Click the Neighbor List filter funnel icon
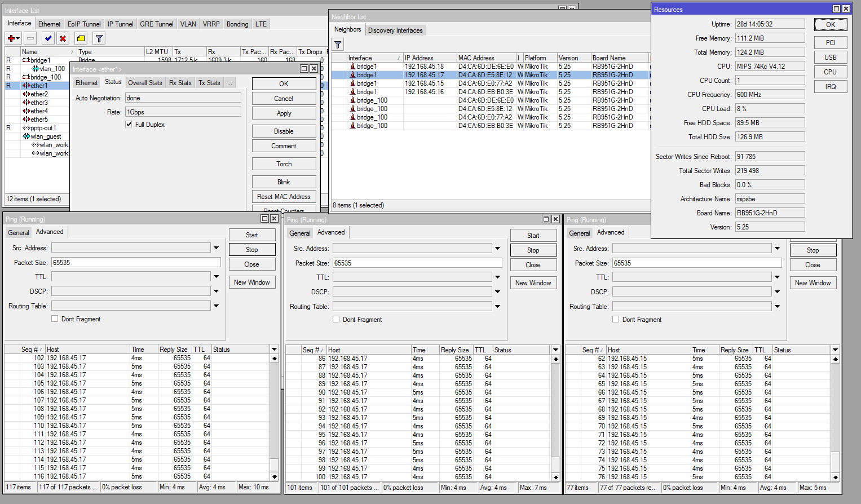This screenshot has width=861, height=504. point(338,45)
